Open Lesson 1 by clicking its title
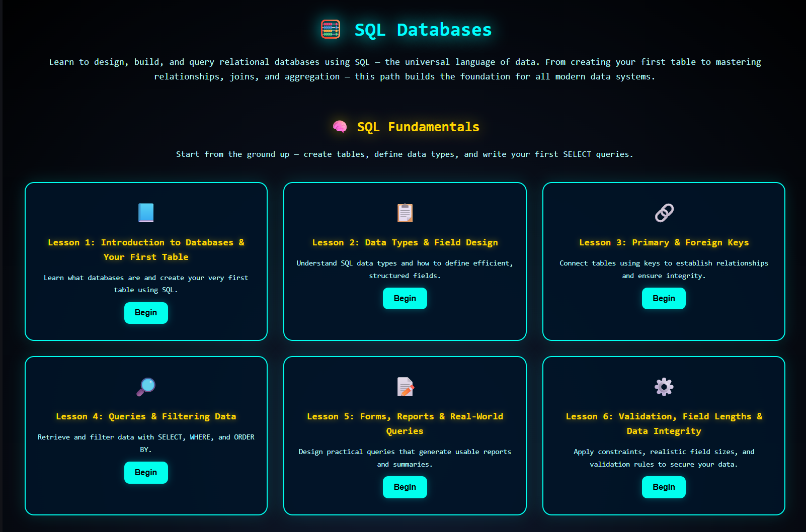Image resolution: width=806 pixels, height=532 pixels. click(x=146, y=249)
